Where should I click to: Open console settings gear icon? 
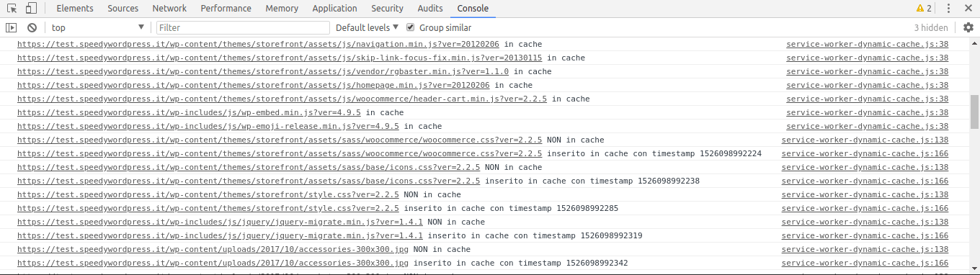[968, 27]
